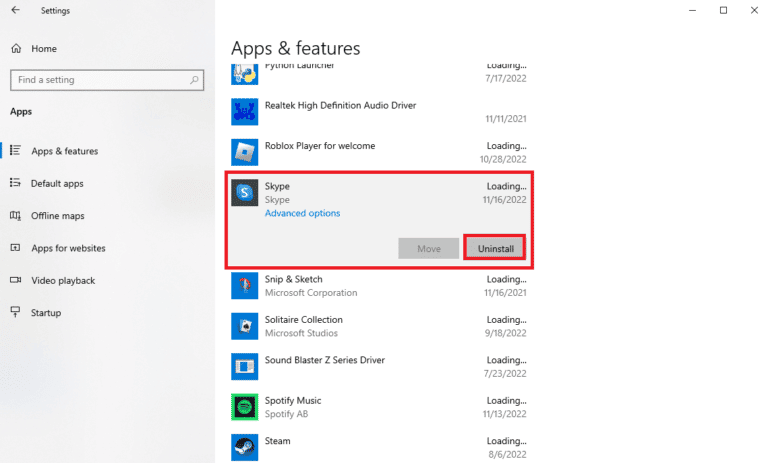Click the Python Launcher app icon

click(244, 74)
